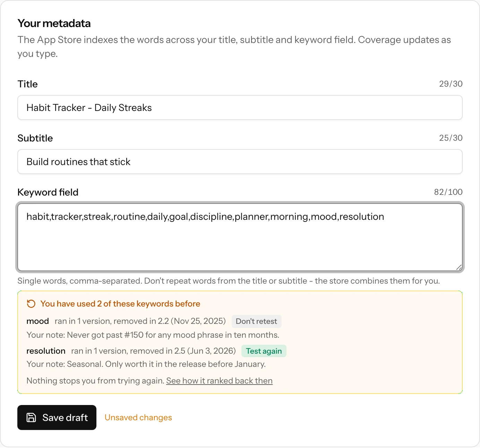Click the Don't retest badge for mood
Viewport: 480px width, 448px height.
tap(256, 321)
